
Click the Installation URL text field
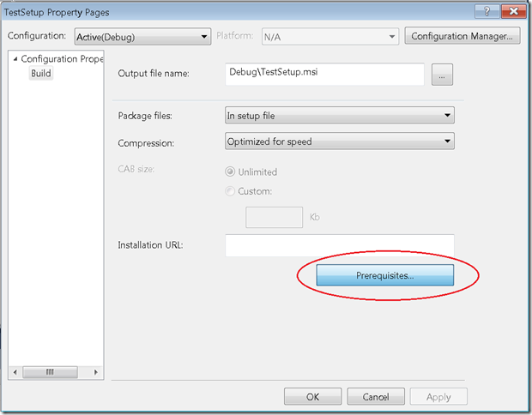coord(340,245)
